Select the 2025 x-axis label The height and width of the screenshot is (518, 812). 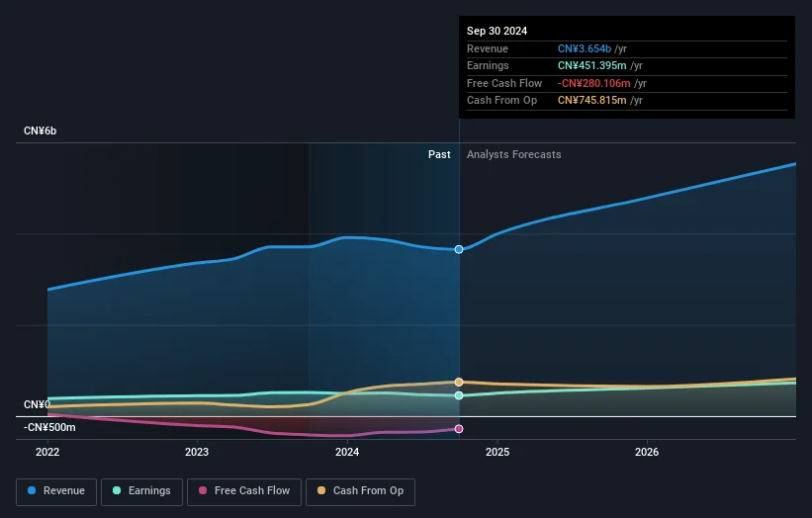tap(497, 452)
